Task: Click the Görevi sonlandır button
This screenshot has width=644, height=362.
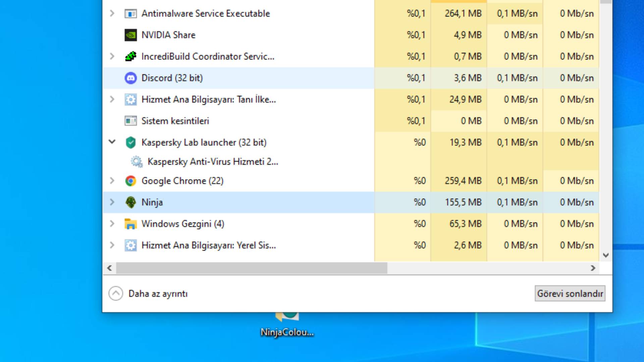Action: coord(570,294)
